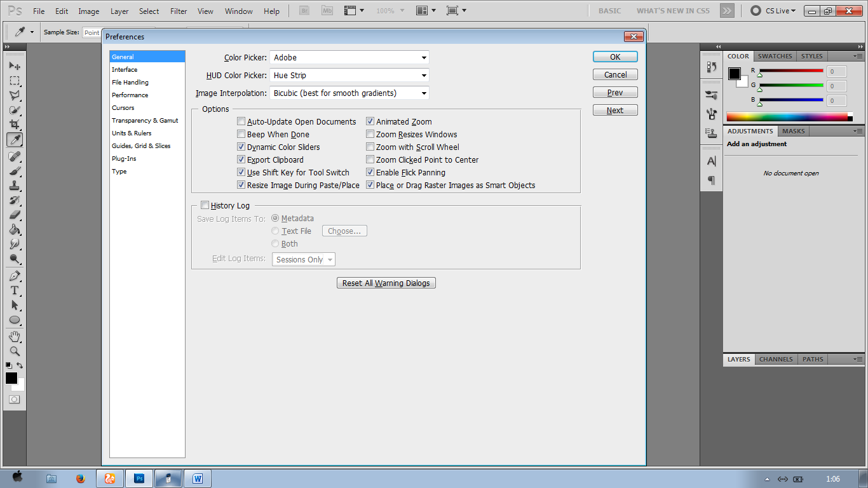Click OK in the Preferences dialog
The image size is (868, 488).
click(x=615, y=57)
